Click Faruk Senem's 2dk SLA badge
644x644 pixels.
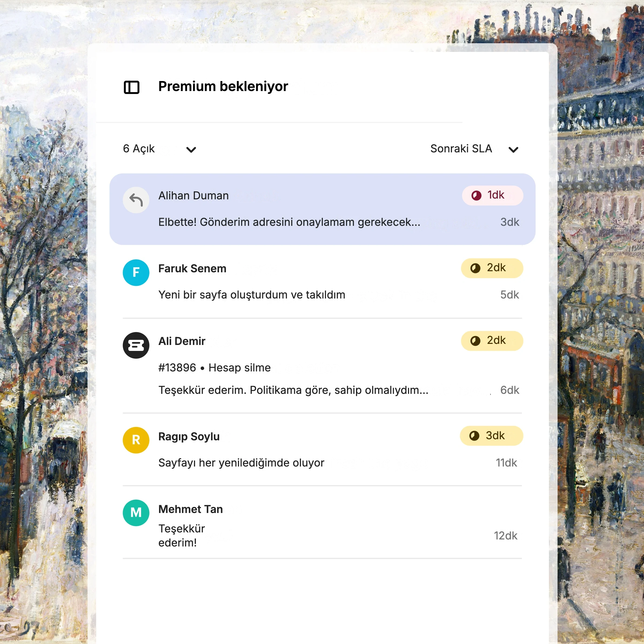point(492,268)
